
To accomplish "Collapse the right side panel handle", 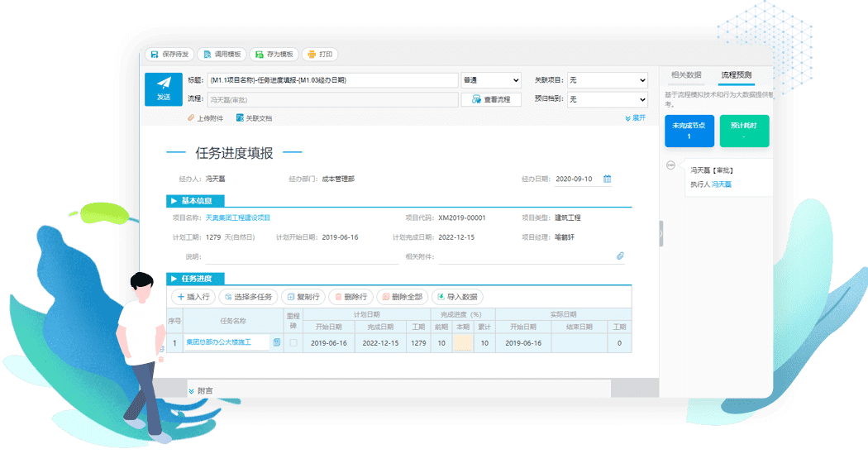I will (661, 234).
